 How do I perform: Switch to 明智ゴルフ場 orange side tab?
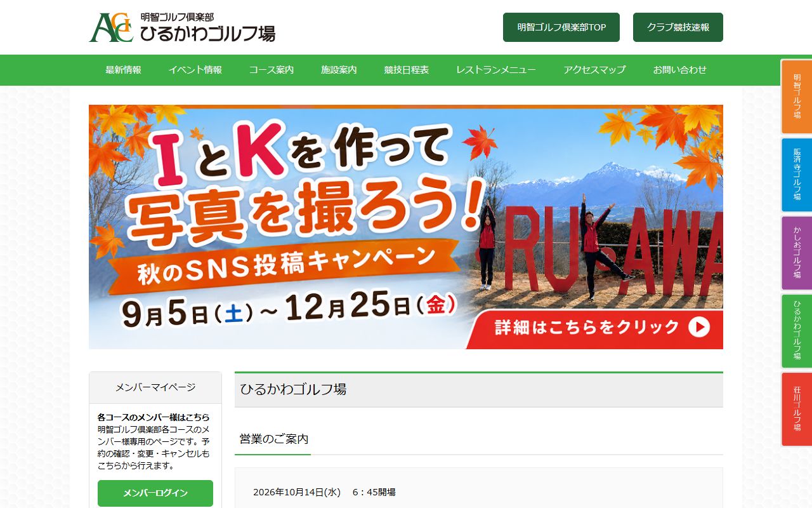(797, 97)
